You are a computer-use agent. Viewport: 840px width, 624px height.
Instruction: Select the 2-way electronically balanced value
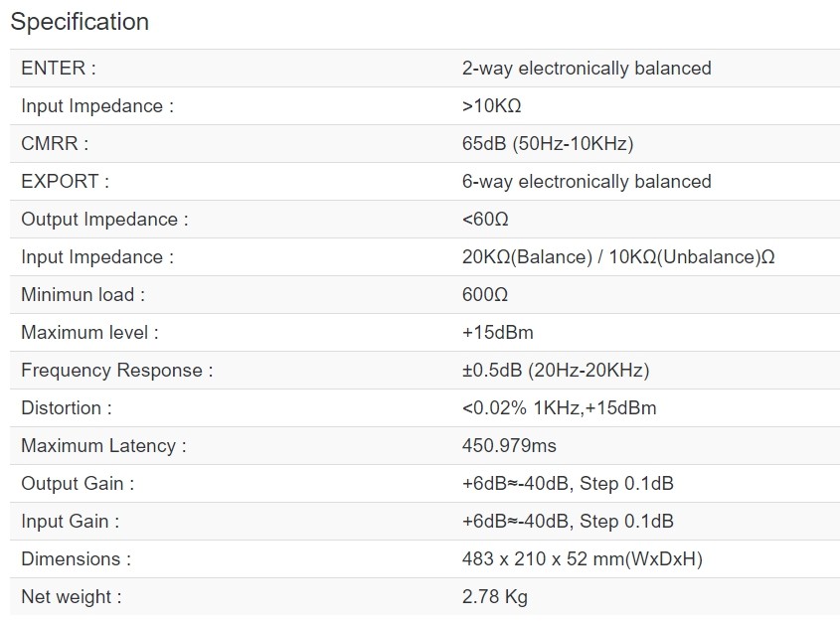click(x=587, y=69)
